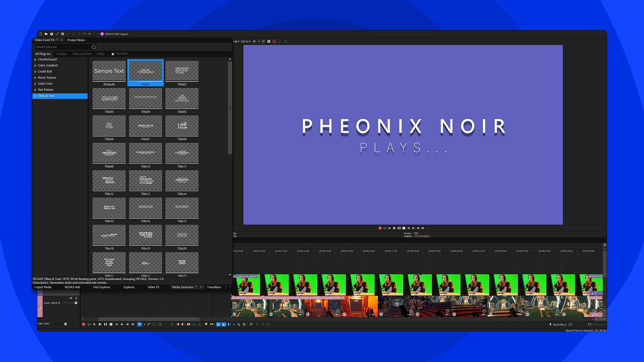Save snapshot icon in preview toolbar
The image size is (644, 362).
(x=269, y=42)
